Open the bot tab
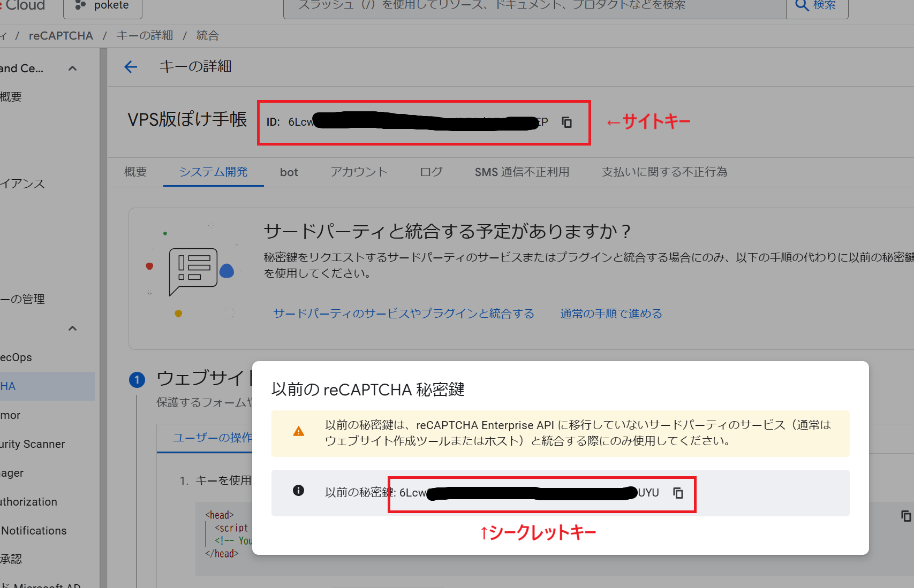 coord(289,172)
